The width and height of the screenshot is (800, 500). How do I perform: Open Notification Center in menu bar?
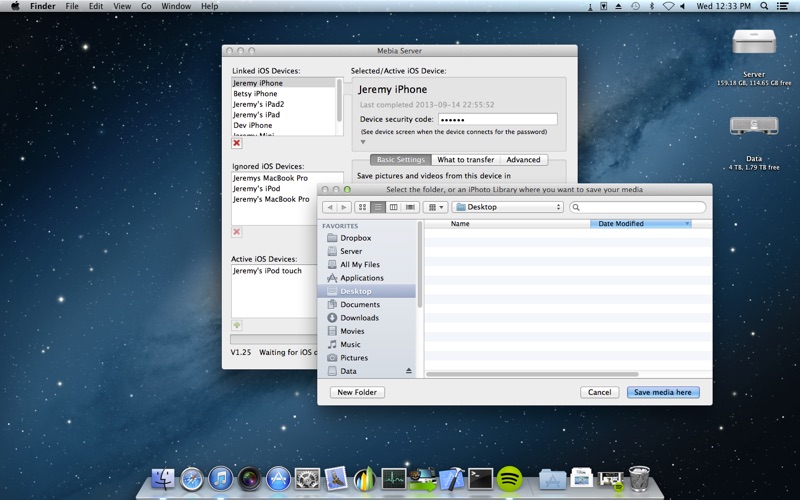click(x=782, y=6)
